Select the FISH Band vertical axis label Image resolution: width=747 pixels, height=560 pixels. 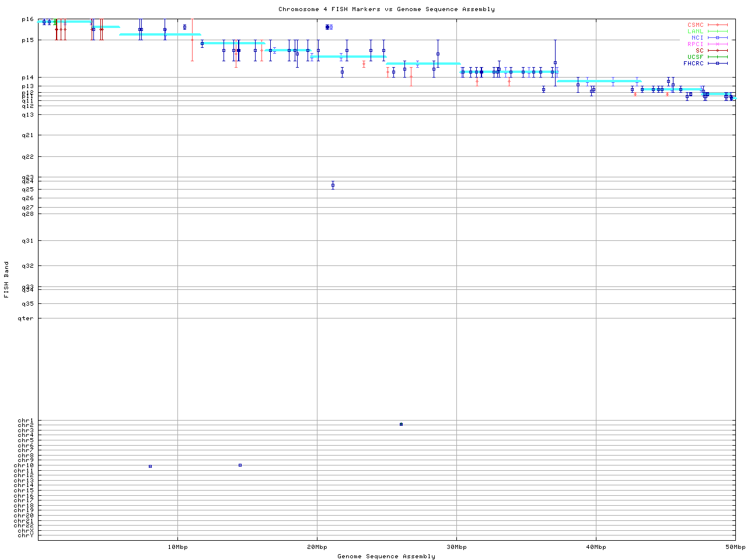coord(6,279)
